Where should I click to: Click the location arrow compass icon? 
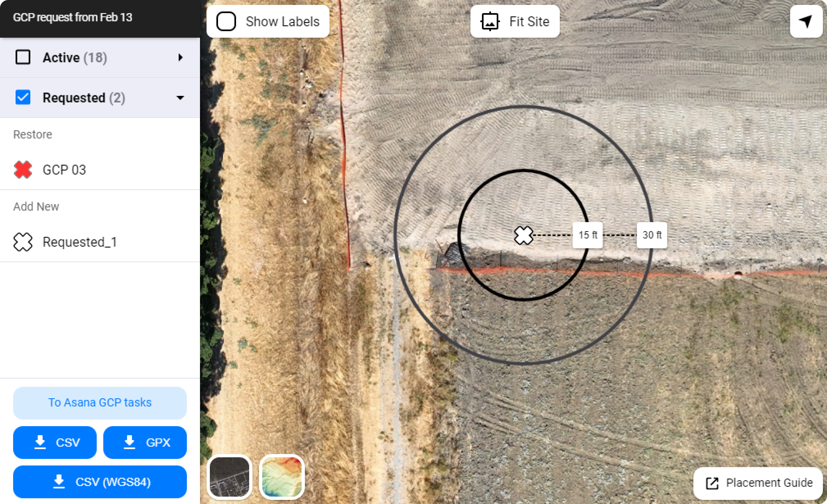point(806,22)
